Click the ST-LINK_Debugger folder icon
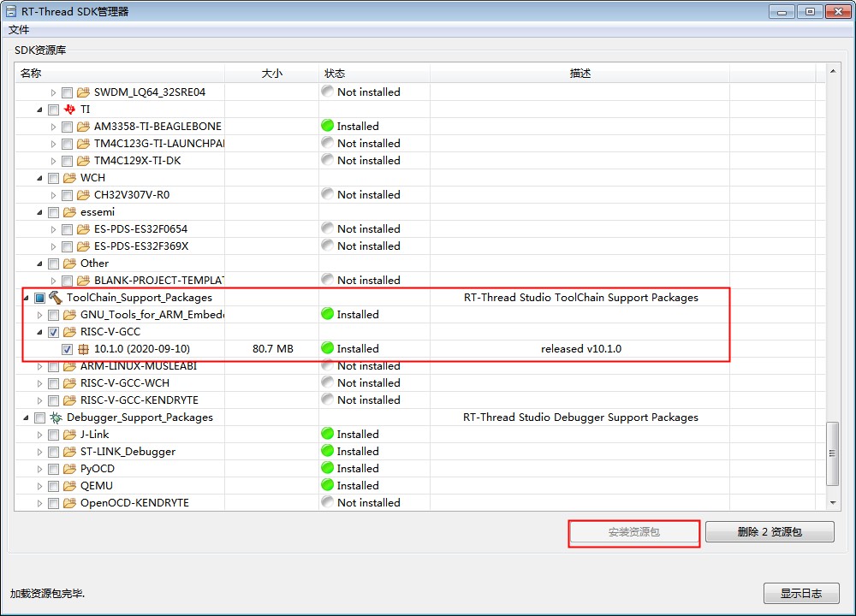 pyautogui.click(x=69, y=452)
